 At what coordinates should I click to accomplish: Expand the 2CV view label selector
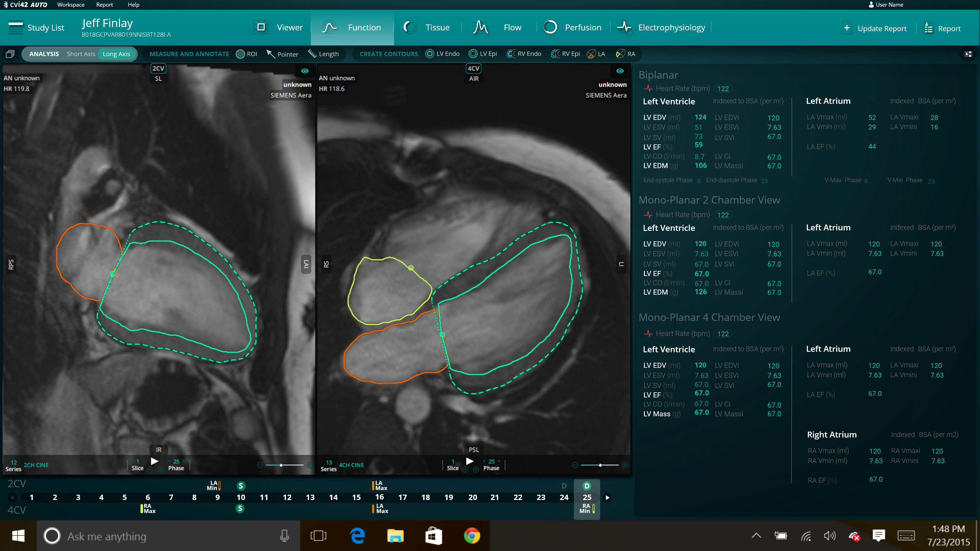tap(158, 68)
